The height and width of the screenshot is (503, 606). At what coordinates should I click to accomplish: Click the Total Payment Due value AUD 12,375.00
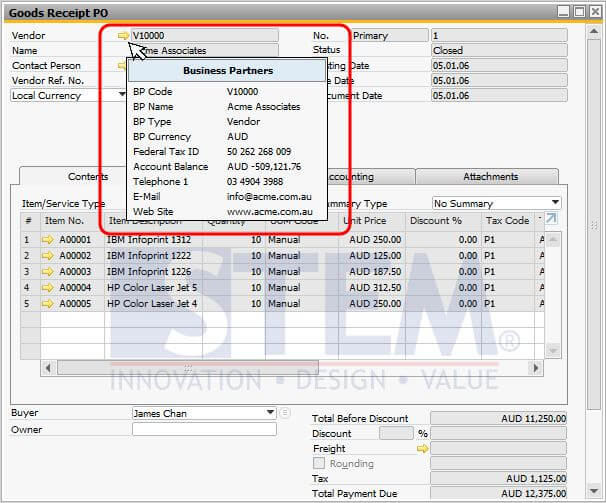click(499, 493)
